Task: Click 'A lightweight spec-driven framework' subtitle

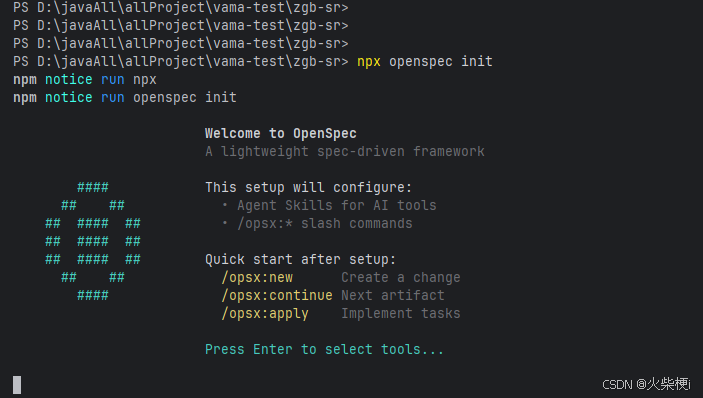Action: [345, 151]
